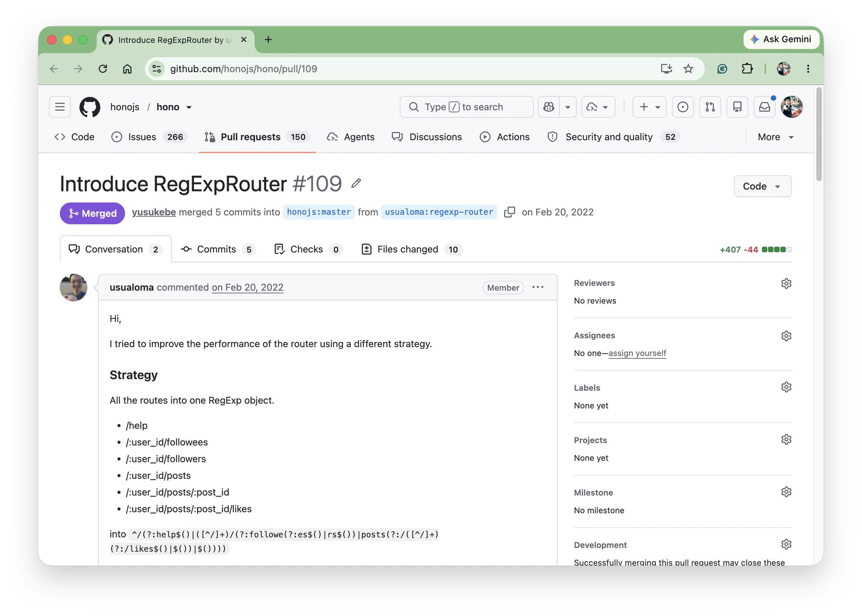Expand the Copilot dropdown arrow
862x616 pixels.
(x=568, y=107)
